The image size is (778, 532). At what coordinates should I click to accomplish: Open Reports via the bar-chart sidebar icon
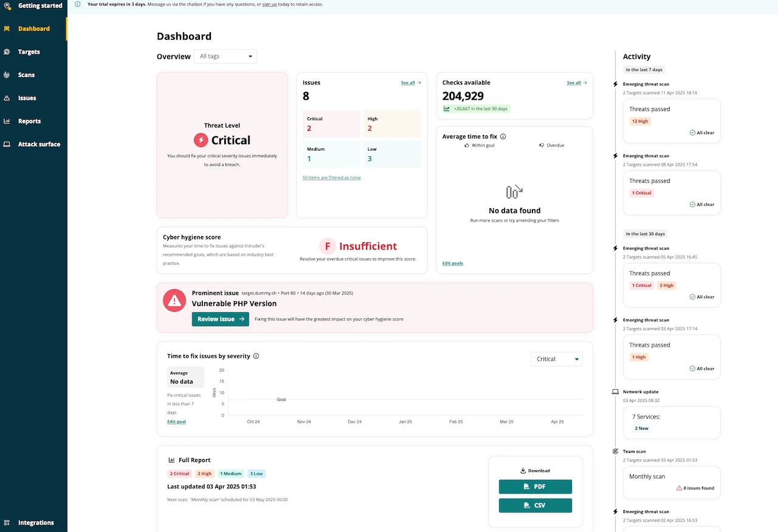[x=8, y=121]
